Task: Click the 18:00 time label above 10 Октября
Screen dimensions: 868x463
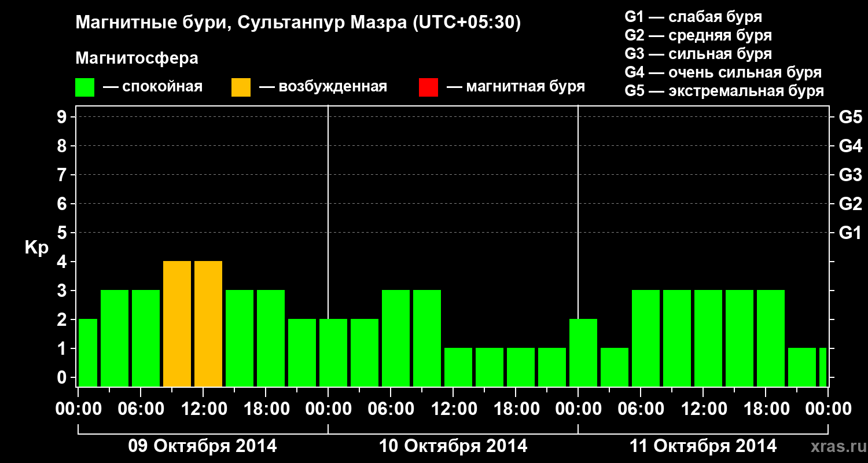Action: (x=516, y=409)
